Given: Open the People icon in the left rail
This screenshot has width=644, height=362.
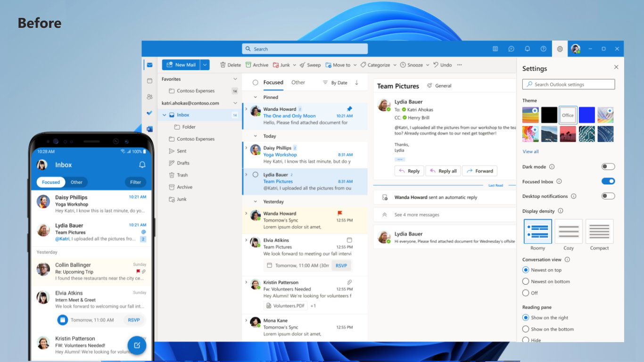Looking at the screenshot, I should pos(149,97).
